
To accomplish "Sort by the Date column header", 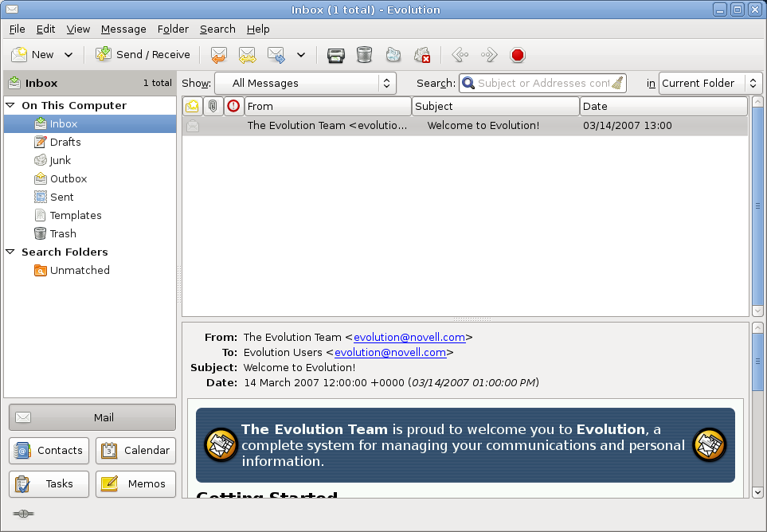I will point(663,106).
